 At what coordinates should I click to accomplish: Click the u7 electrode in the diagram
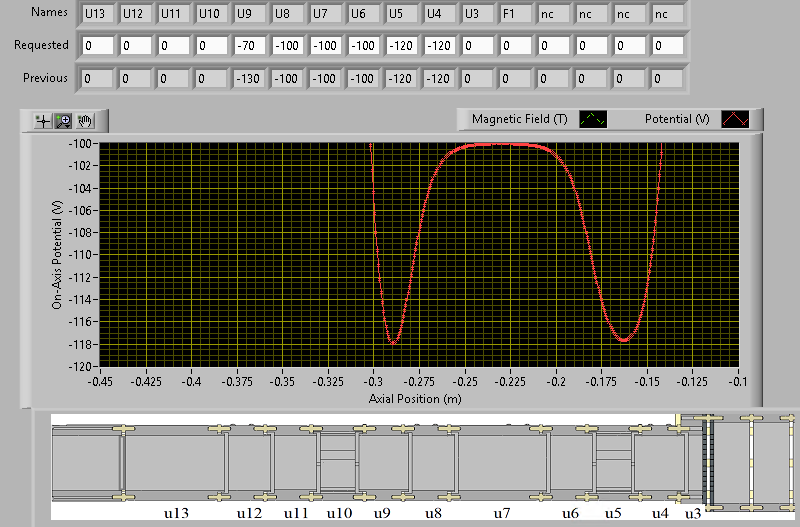coord(502,464)
